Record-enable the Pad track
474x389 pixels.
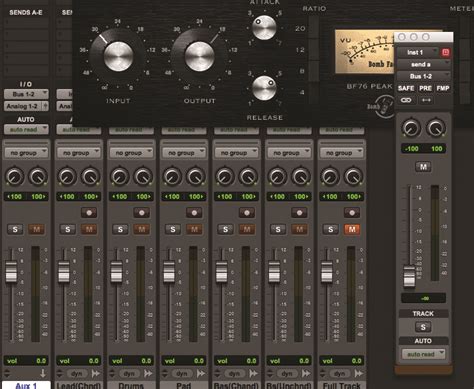click(194, 213)
